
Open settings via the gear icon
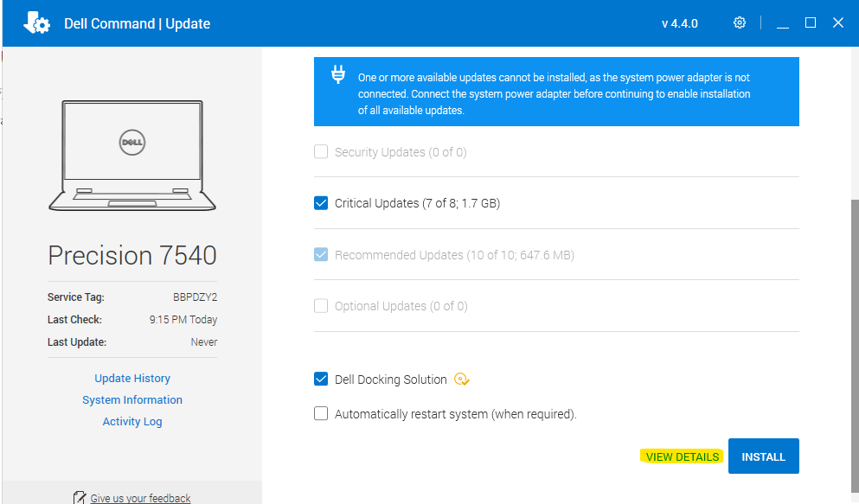pos(740,23)
